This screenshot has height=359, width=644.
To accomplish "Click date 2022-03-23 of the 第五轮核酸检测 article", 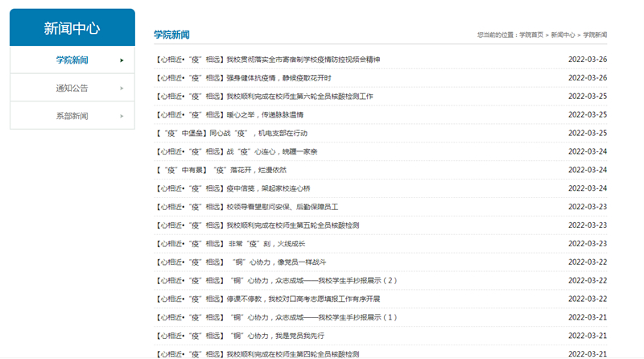I will [588, 225].
